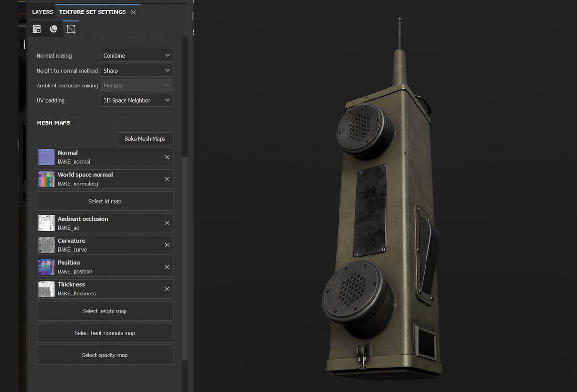The width and height of the screenshot is (577, 392).
Task: Close the Texture Set Settings tab
Action: click(133, 12)
